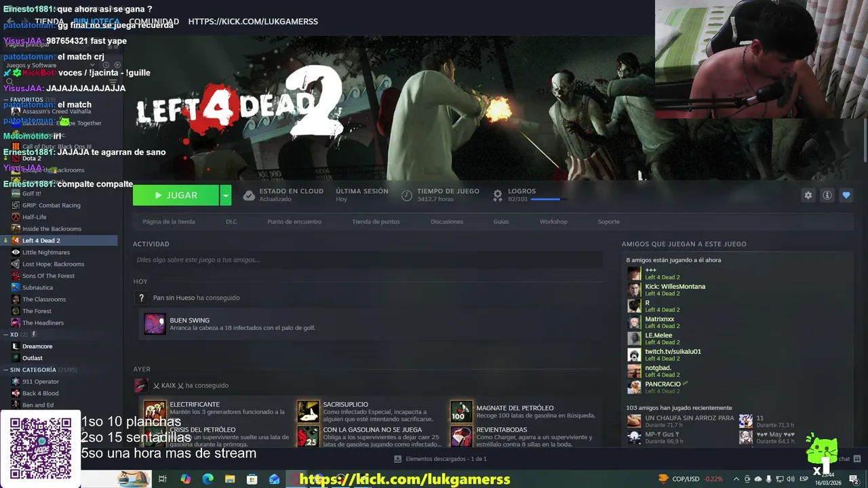868x488 pixels.
Task: Open KAIX user profile link
Action: tap(168, 386)
